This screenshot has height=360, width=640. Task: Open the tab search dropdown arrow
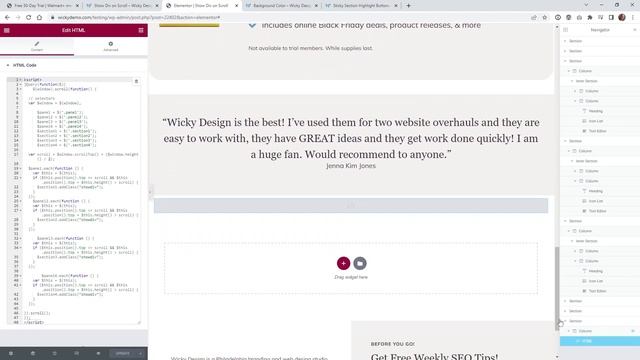point(586,5)
